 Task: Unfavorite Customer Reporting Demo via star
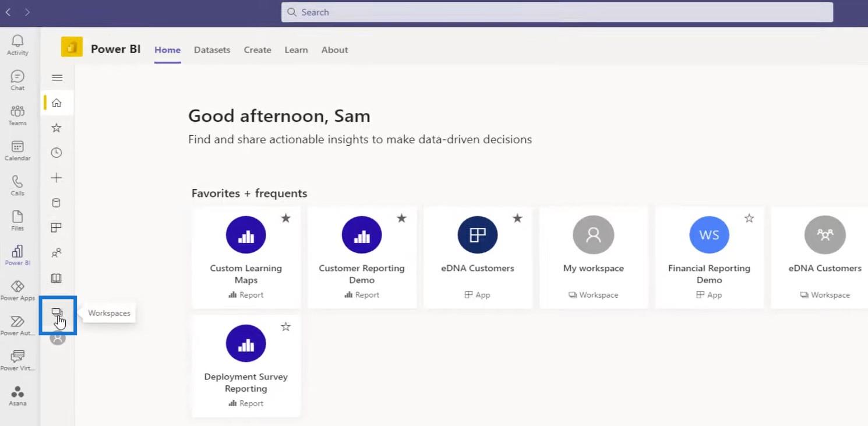(401, 218)
